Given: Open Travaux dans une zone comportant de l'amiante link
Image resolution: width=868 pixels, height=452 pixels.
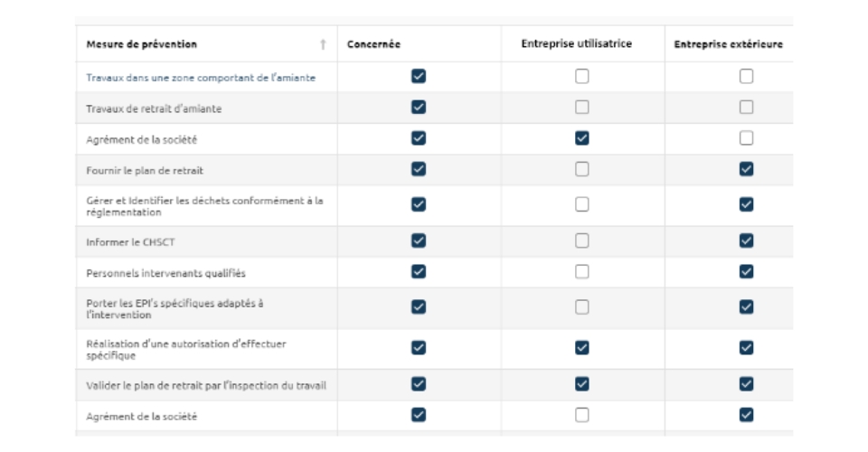Looking at the screenshot, I should [201, 78].
